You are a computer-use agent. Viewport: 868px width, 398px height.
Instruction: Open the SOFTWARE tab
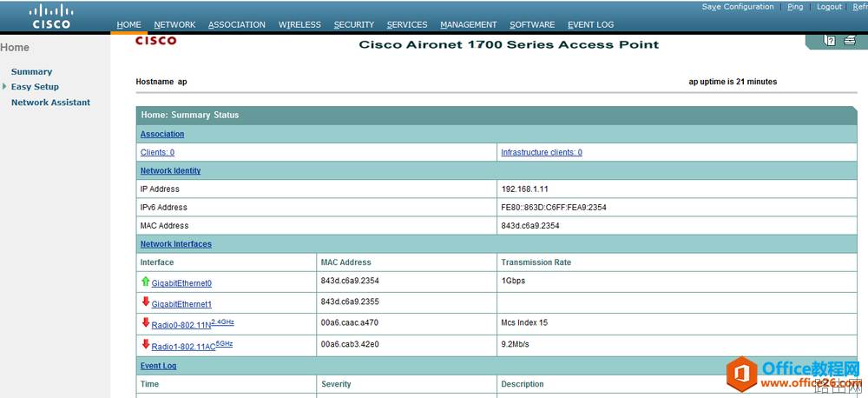click(x=532, y=24)
